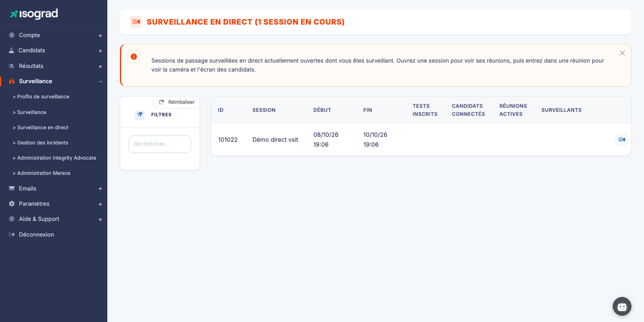Click the Démo direct vsit session name
Image resolution: width=644 pixels, height=322 pixels.
(x=275, y=140)
